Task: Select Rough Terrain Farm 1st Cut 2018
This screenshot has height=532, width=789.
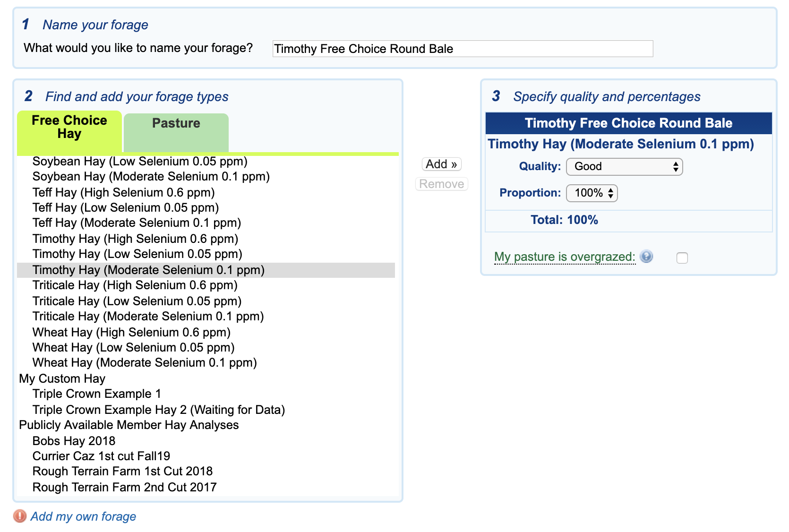Action: click(122, 471)
